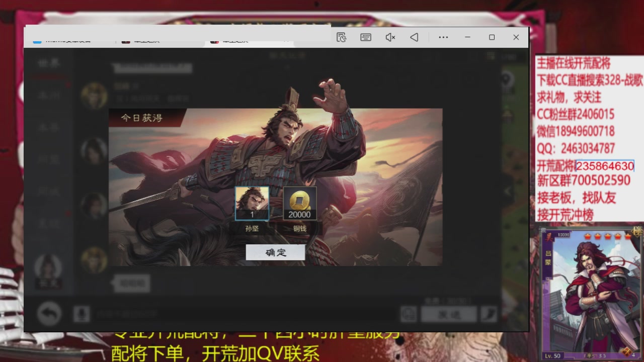Viewport: 644px width, 362px height.
Task: Close the emulator window
Action: pos(516,37)
